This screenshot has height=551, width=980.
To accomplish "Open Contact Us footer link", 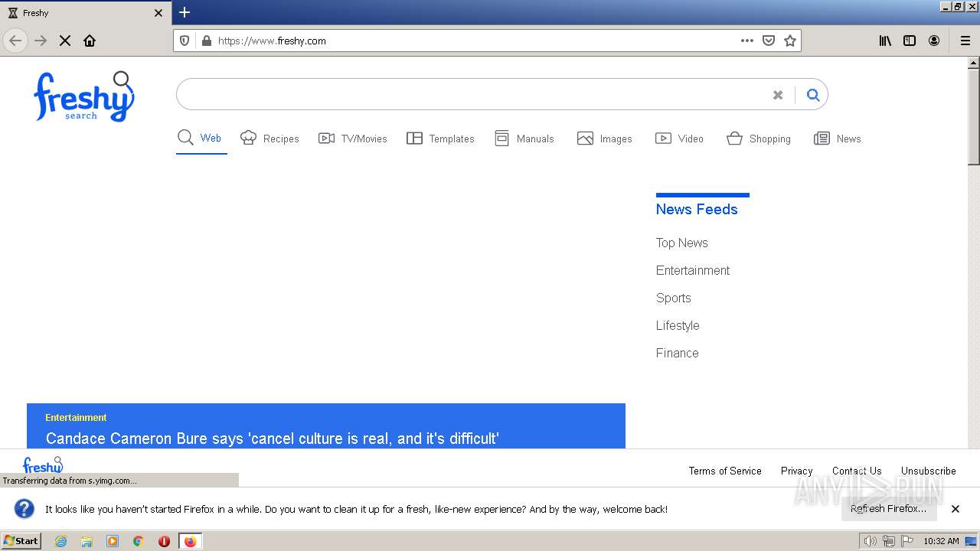I will pos(857,471).
